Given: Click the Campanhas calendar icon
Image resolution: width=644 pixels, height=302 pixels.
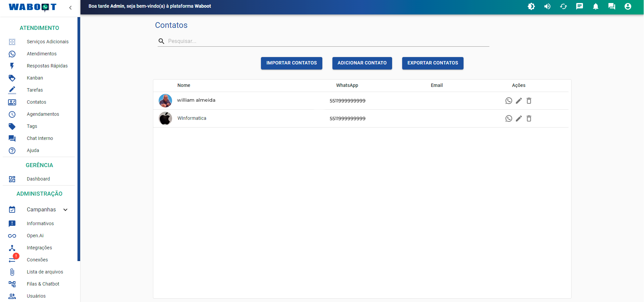Looking at the screenshot, I should tap(12, 210).
